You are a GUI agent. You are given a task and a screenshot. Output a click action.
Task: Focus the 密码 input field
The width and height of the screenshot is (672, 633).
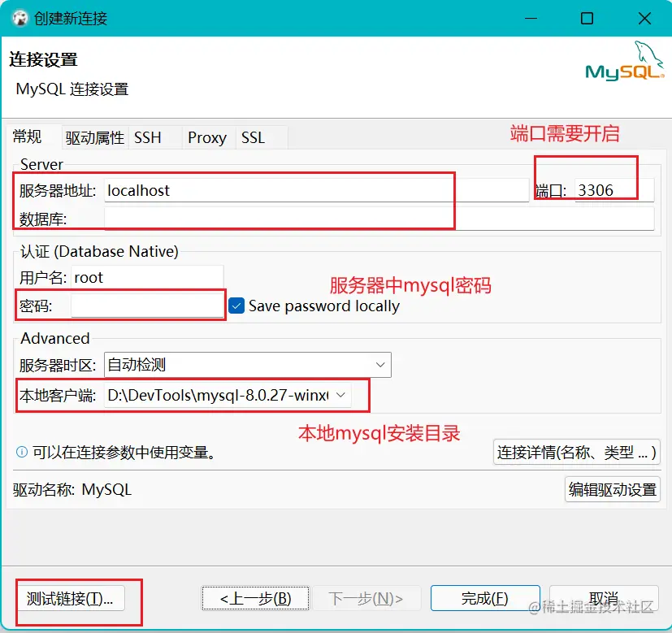(147, 306)
